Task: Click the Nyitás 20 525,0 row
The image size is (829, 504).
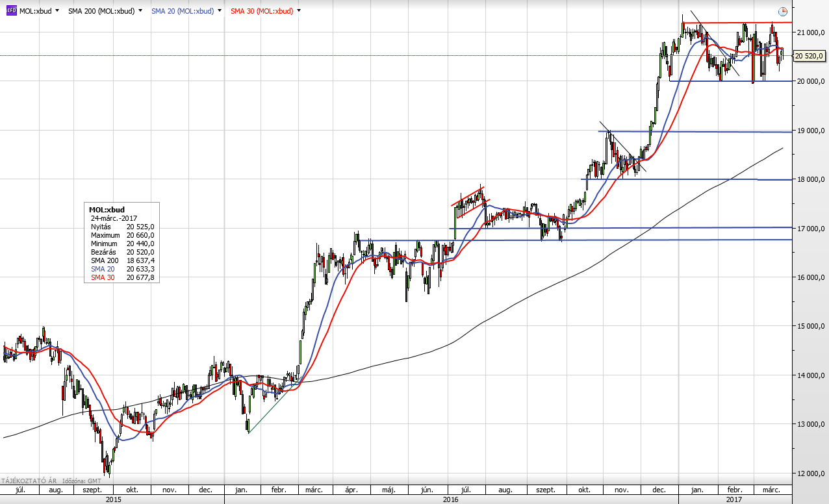Action: point(122,227)
